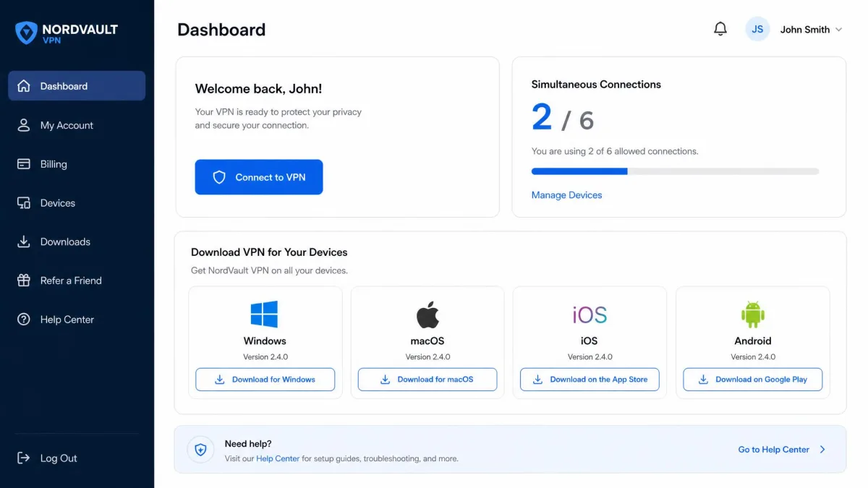Click the Android card label text

click(753, 341)
